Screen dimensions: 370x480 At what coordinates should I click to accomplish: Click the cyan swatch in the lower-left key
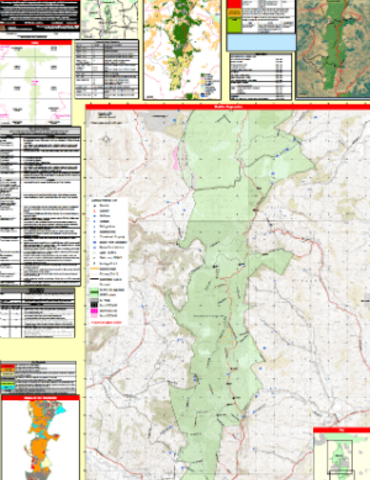(8, 387)
